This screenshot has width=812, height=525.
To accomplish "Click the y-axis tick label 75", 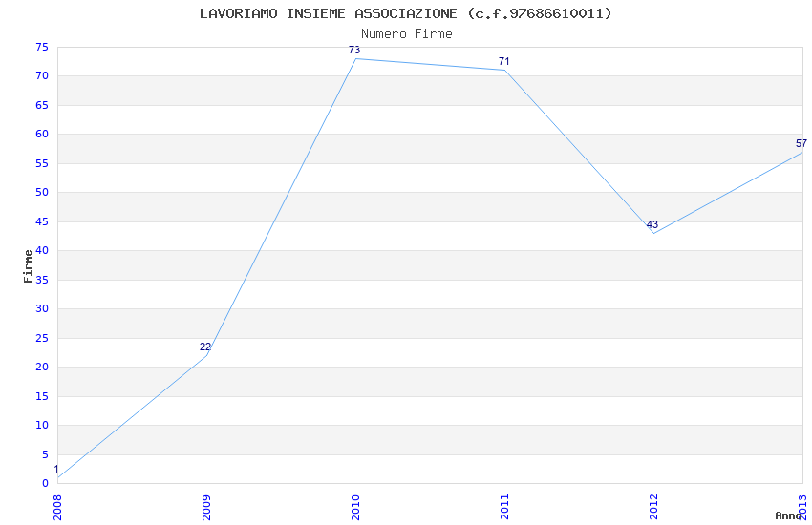I will coord(42,47).
